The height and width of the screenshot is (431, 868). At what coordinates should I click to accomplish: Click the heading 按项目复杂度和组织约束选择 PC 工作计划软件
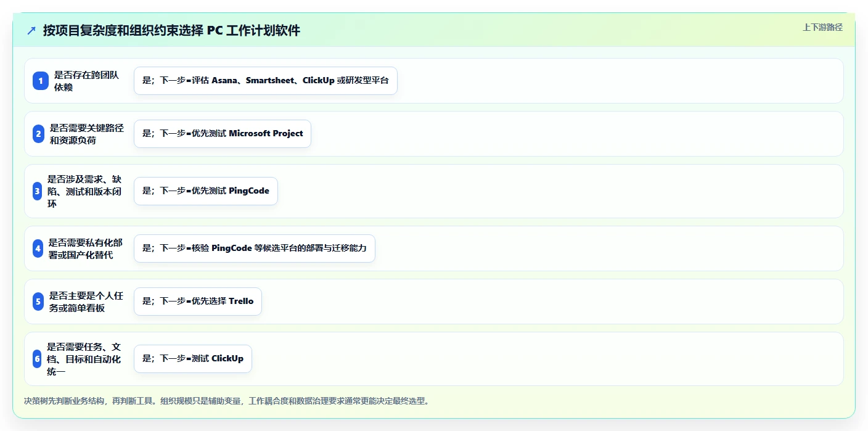click(171, 30)
